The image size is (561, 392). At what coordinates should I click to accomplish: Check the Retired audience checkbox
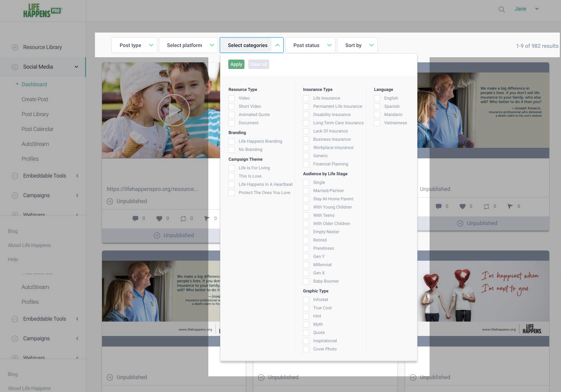[306, 240]
